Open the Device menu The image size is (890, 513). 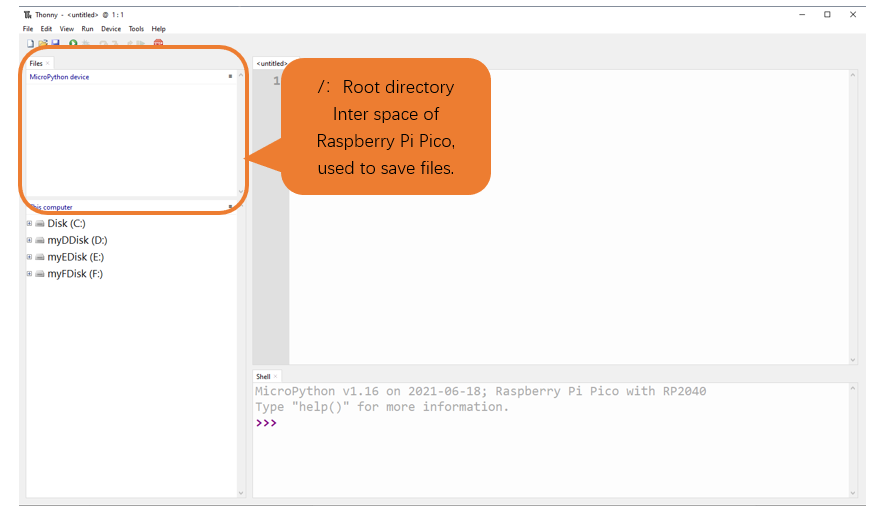click(111, 29)
